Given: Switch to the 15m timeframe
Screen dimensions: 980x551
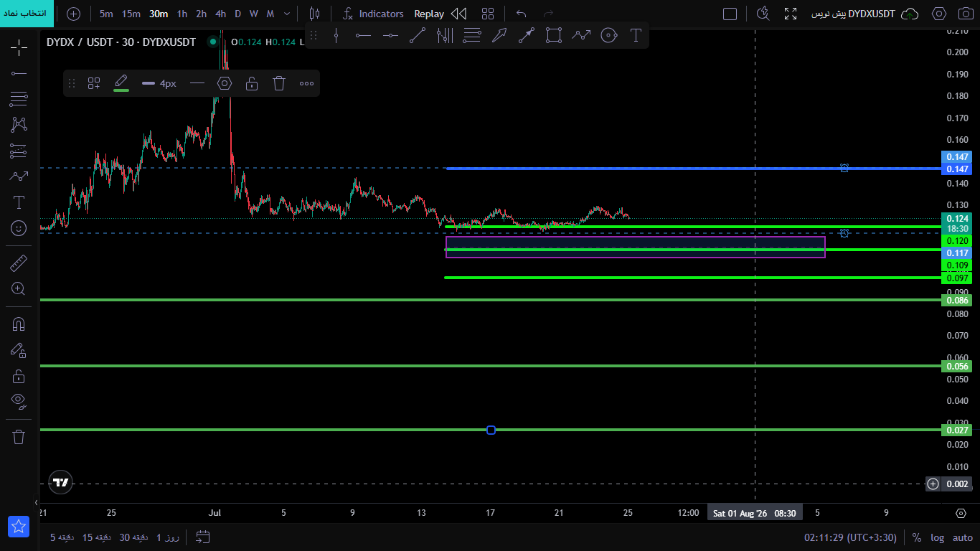Looking at the screenshot, I should (x=131, y=14).
